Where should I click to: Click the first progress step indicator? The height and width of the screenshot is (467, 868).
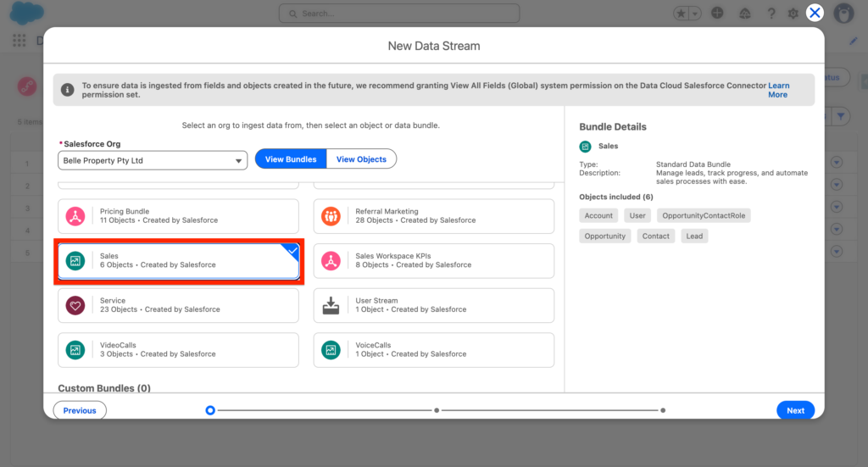coord(210,410)
